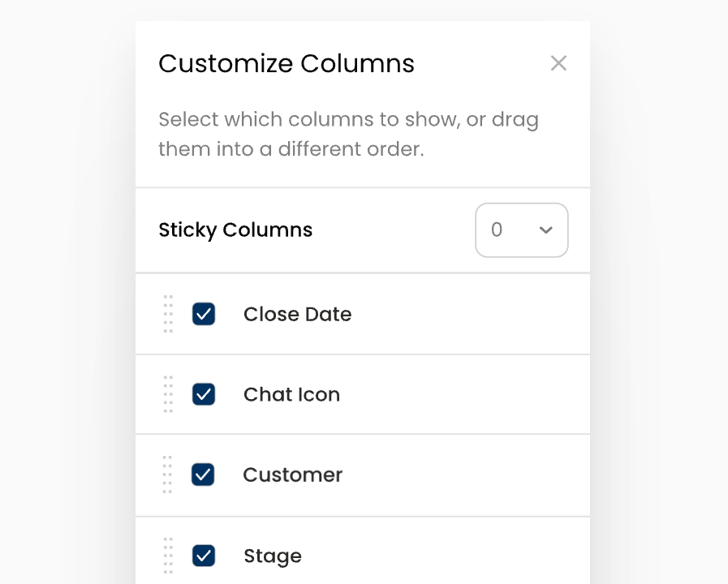Click the Stage column label

pyautogui.click(x=273, y=556)
